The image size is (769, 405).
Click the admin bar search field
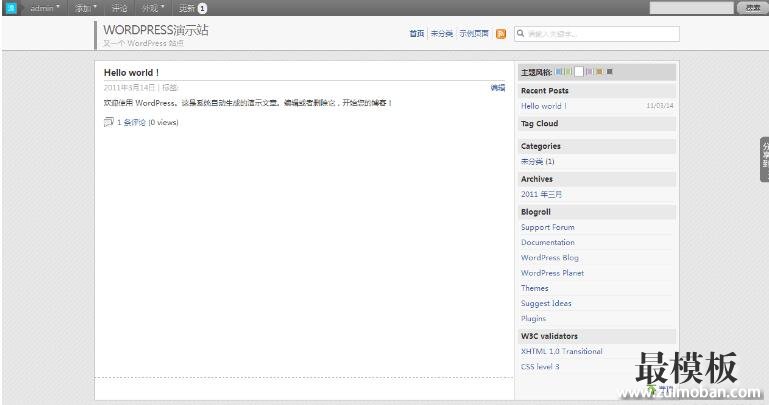(691, 8)
